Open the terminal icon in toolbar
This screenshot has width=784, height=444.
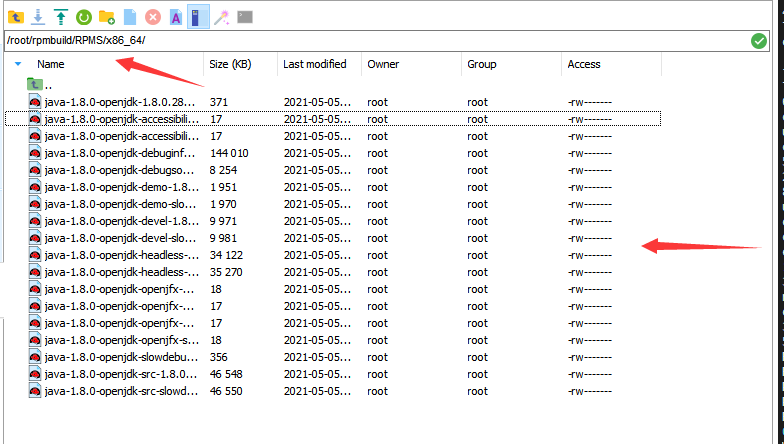click(x=245, y=17)
